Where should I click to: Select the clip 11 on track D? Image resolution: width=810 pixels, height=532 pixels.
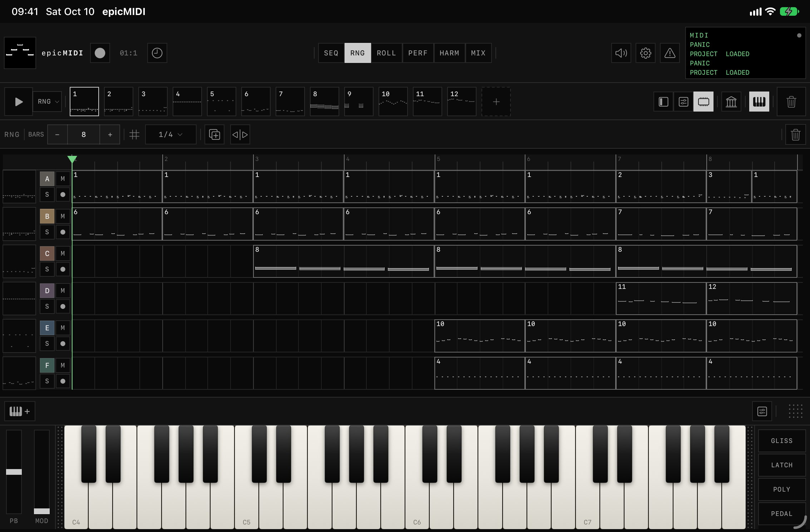pyautogui.click(x=661, y=299)
